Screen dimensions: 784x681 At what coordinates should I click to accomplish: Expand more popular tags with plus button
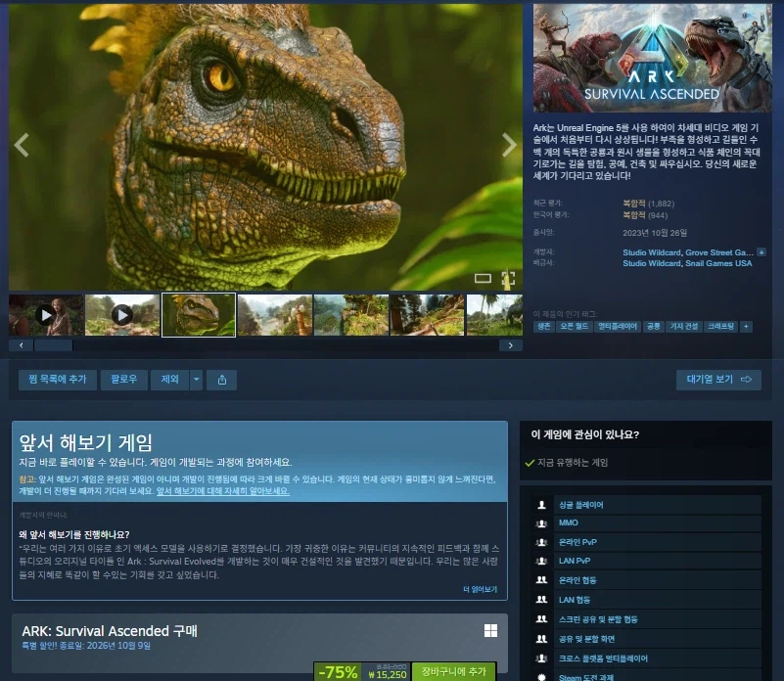pos(746,326)
